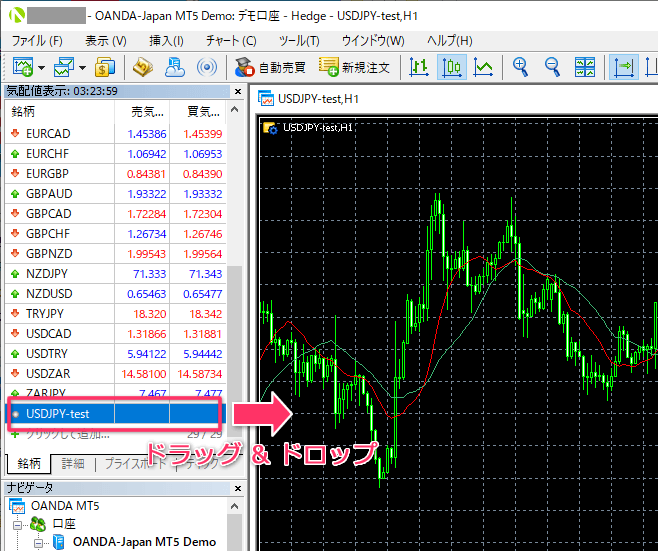Select the GBPCAD symbol
The width and height of the screenshot is (658, 551).
(x=48, y=214)
